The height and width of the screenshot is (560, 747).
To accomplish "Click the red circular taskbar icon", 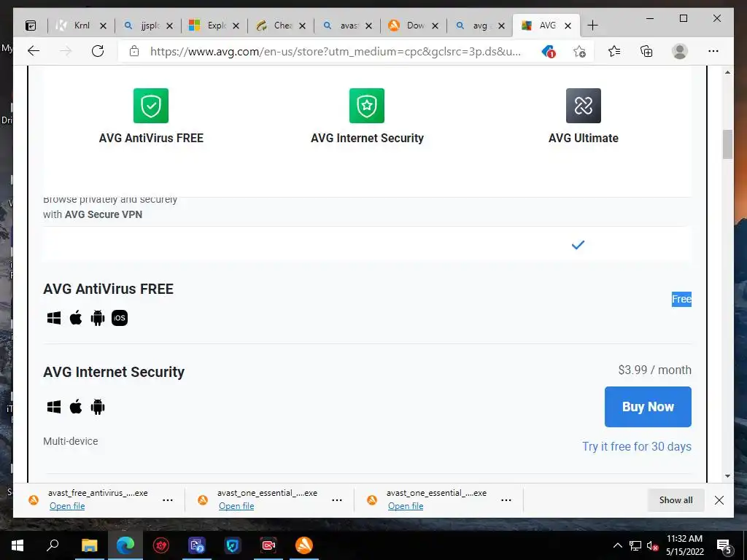I will coord(161,545).
